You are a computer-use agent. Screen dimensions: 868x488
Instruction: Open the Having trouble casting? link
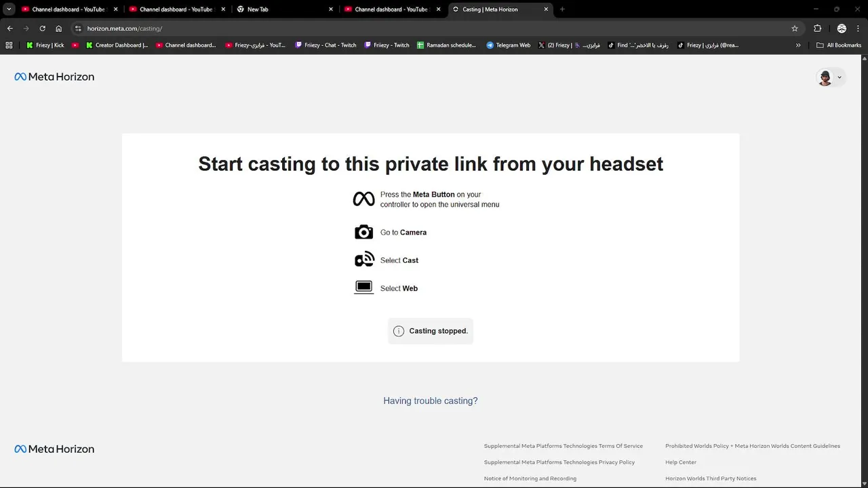pos(431,401)
